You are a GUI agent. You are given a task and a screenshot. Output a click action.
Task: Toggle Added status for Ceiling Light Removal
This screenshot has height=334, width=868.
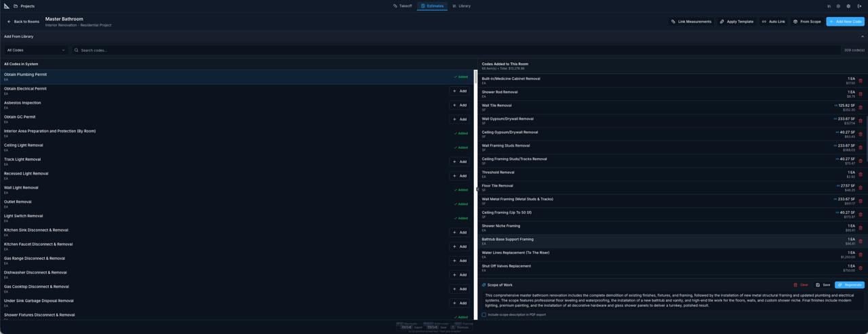[461, 147]
